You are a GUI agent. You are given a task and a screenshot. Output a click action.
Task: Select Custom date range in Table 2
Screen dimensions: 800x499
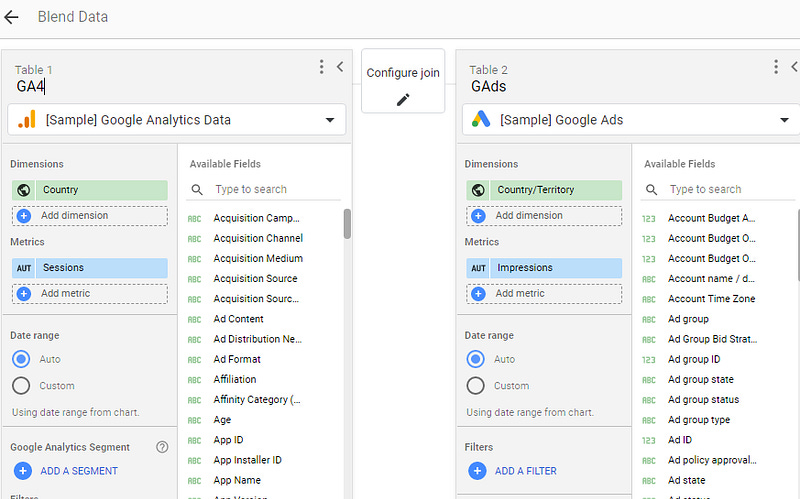click(x=476, y=386)
